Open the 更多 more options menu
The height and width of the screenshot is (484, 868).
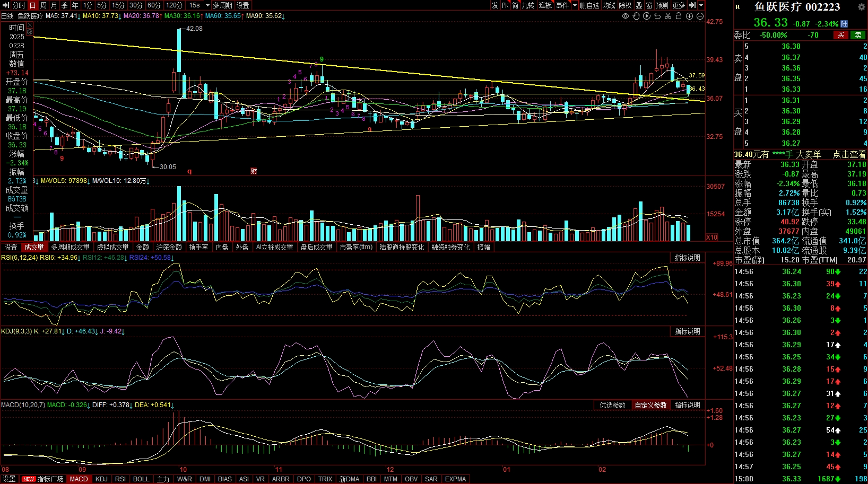pos(679,5)
